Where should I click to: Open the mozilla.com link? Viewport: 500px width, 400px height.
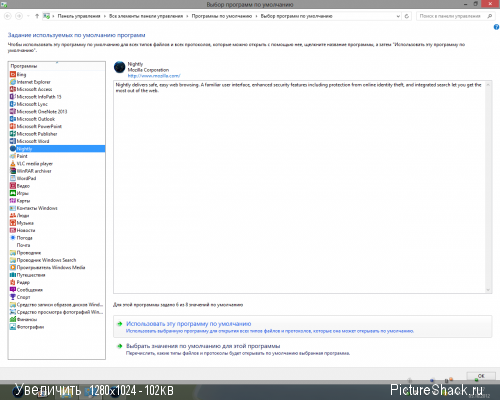point(154,76)
